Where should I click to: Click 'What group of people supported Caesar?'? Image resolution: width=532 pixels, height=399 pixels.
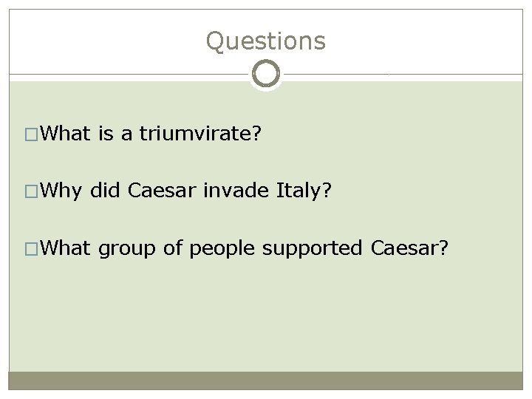tap(244, 248)
